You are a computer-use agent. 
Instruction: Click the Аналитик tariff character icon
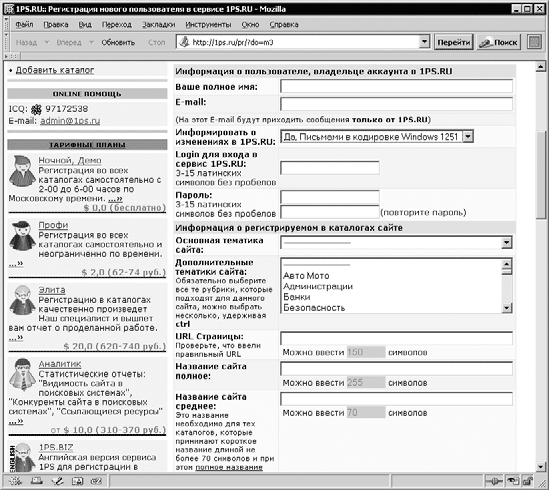[x=22, y=374]
